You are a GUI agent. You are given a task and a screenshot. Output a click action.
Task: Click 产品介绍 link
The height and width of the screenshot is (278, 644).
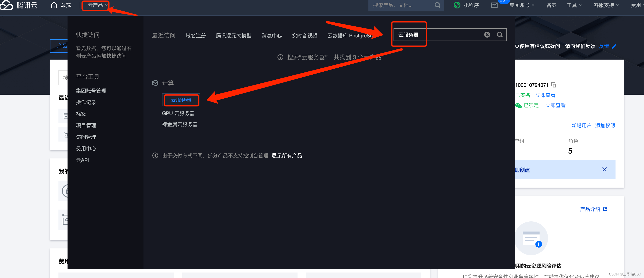pos(590,209)
